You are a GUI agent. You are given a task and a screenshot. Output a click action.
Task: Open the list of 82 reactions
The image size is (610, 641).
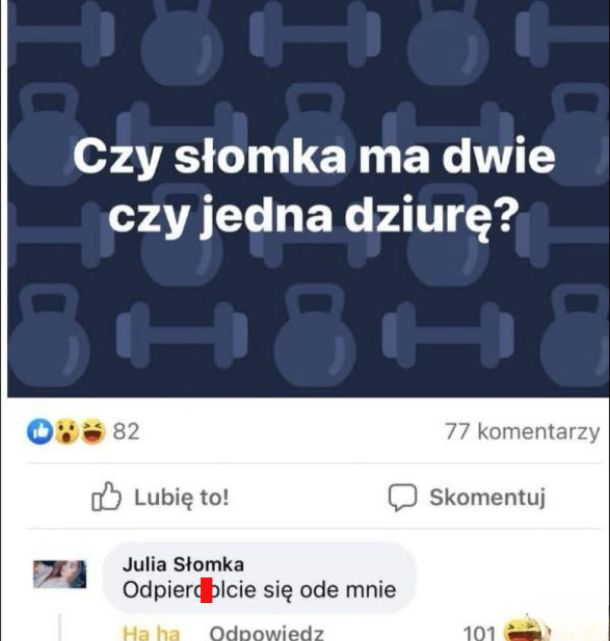click(126, 432)
